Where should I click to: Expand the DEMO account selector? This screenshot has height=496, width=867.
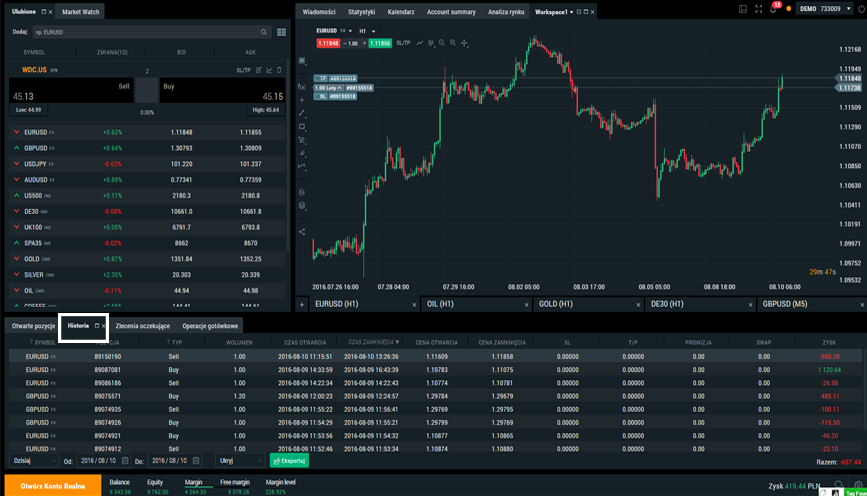825,9
